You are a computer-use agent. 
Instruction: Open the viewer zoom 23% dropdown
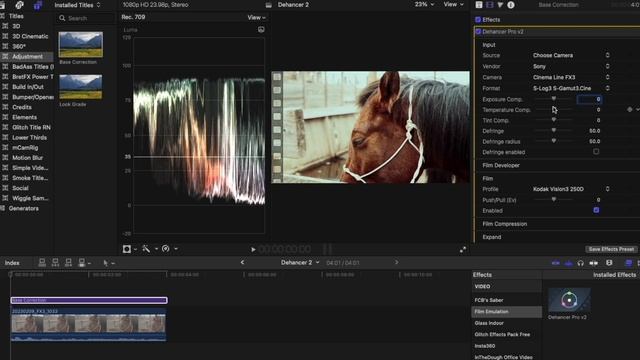pos(424,4)
